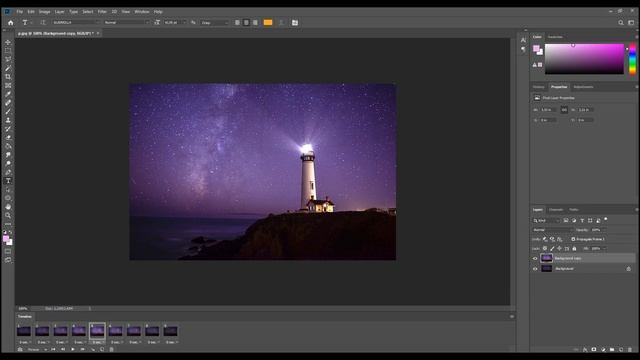Open 3D text panel icon in options bar
Viewport: 640px width, 360px height.
295,22
